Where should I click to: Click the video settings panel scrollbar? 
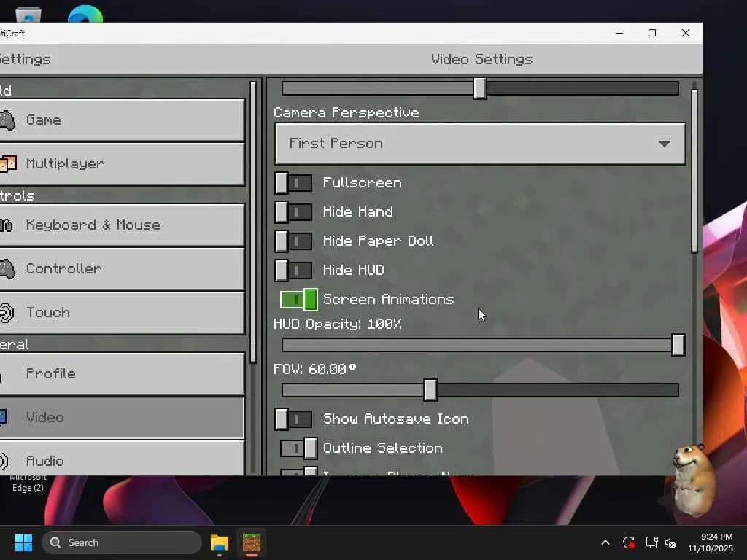(x=694, y=171)
